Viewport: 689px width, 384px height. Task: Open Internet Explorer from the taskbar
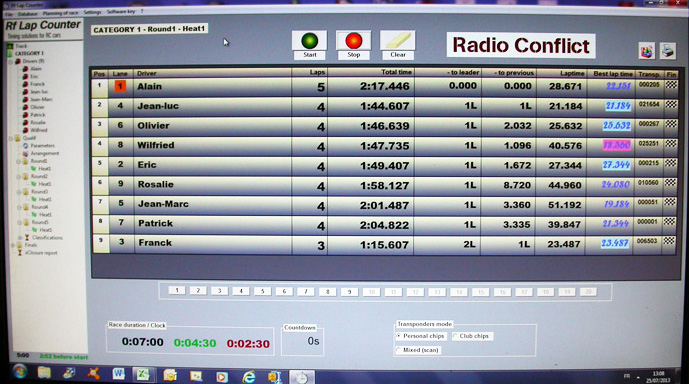pyautogui.click(x=249, y=376)
